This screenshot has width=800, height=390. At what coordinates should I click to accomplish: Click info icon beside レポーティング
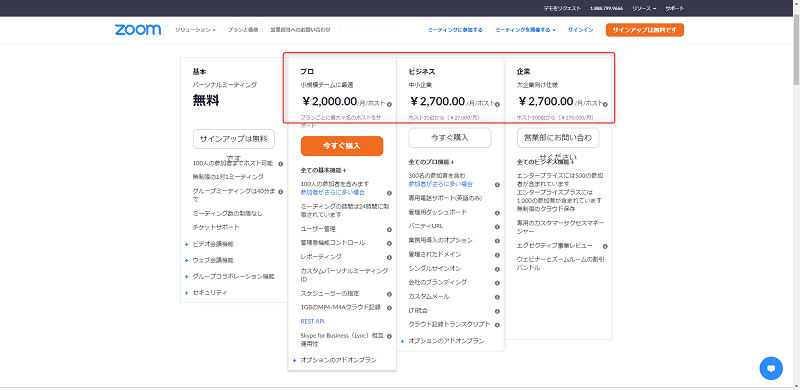click(389, 257)
